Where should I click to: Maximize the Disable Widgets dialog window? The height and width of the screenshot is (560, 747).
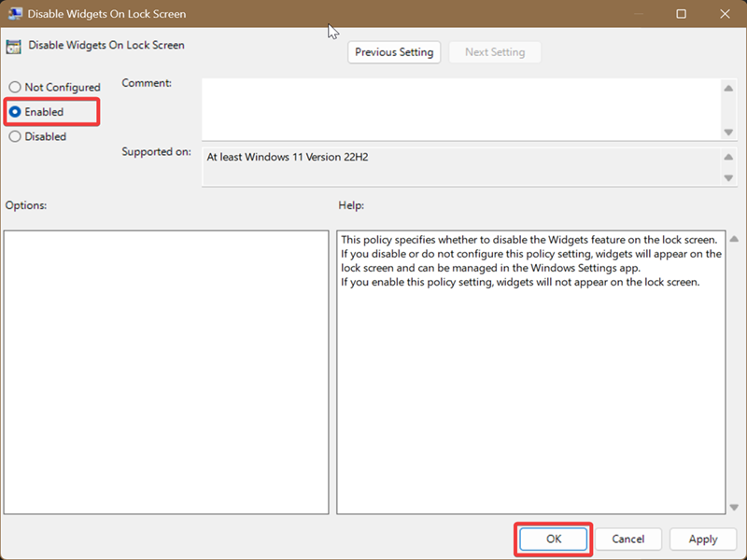pos(682,14)
